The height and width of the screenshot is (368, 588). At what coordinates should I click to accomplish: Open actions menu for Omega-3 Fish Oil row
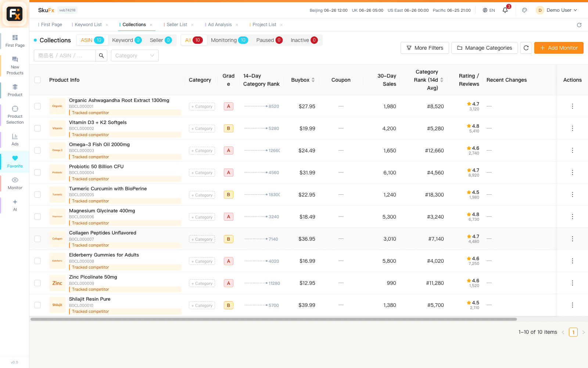572,151
